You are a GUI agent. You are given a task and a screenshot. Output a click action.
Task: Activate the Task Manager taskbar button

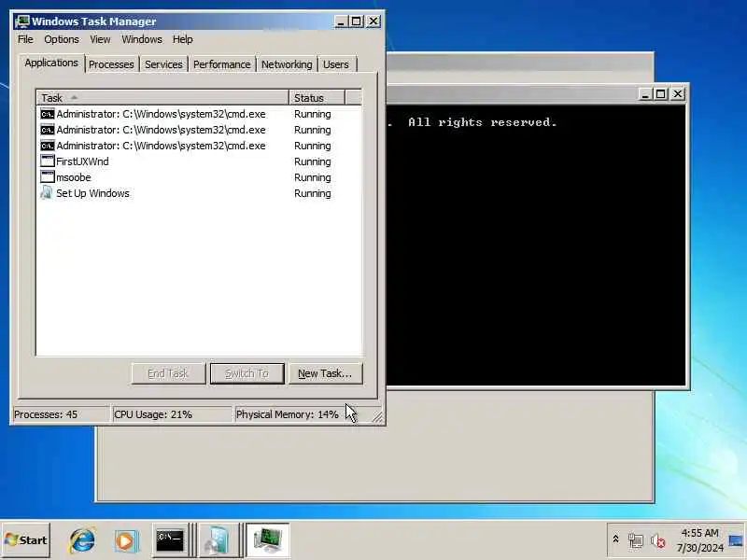267,540
